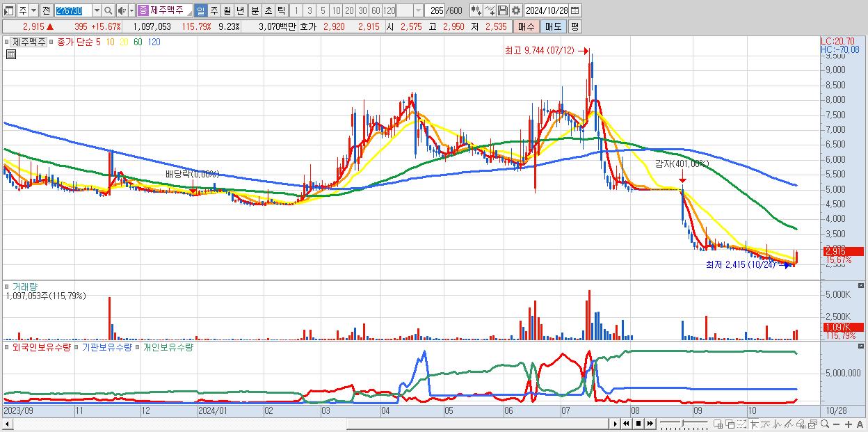The image size is (868, 432).
Task: Click the plus zoom-in icon at bottom-right
Action: click(x=848, y=424)
